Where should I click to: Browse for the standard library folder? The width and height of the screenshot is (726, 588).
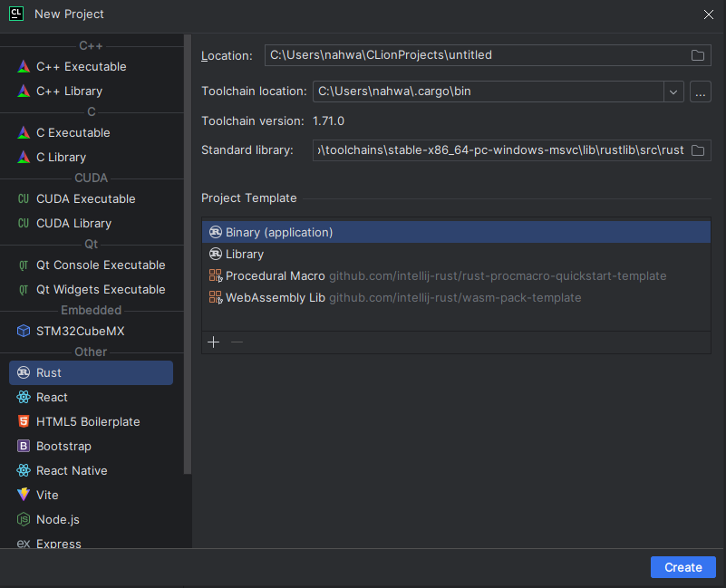coord(698,150)
